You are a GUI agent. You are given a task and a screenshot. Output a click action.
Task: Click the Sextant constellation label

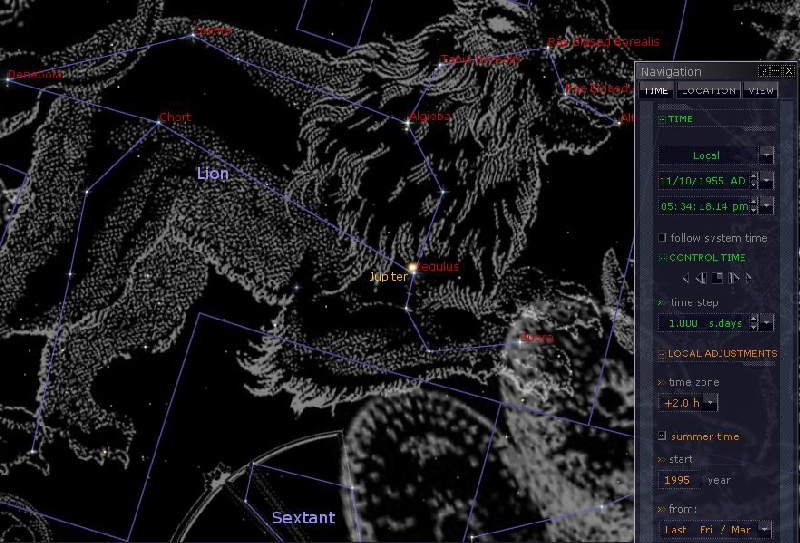(x=304, y=517)
